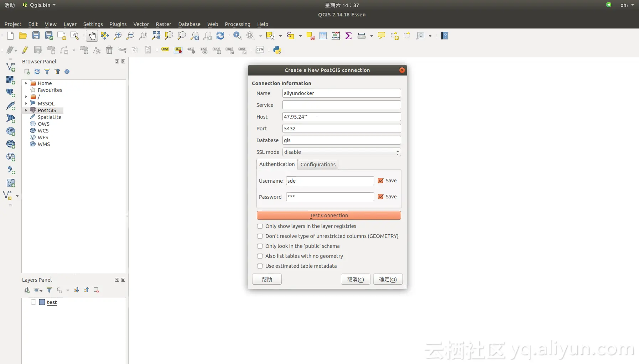
Task: Collapse the PostGIS item in Browser Panel
Action: click(x=25, y=110)
